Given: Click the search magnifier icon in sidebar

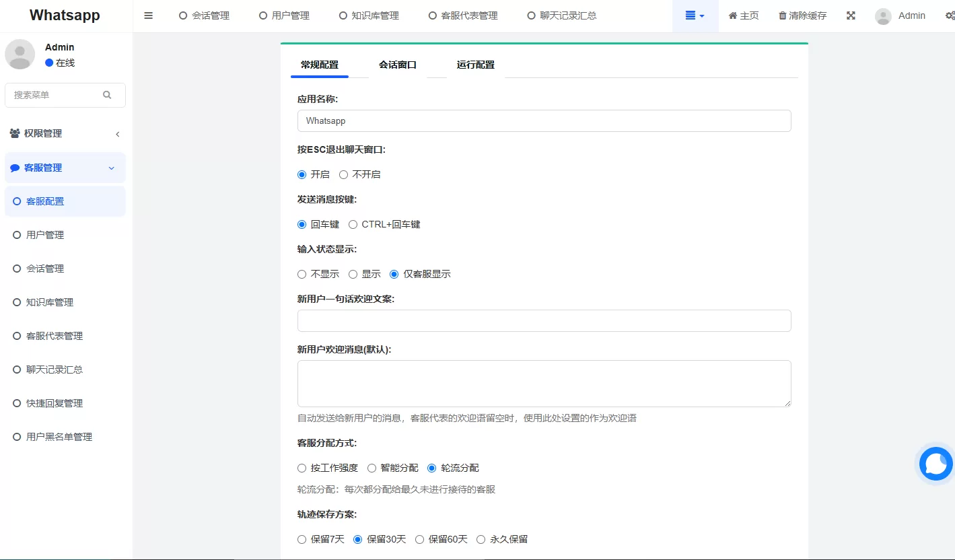Looking at the screenshot, I should [x=107, y=95].
